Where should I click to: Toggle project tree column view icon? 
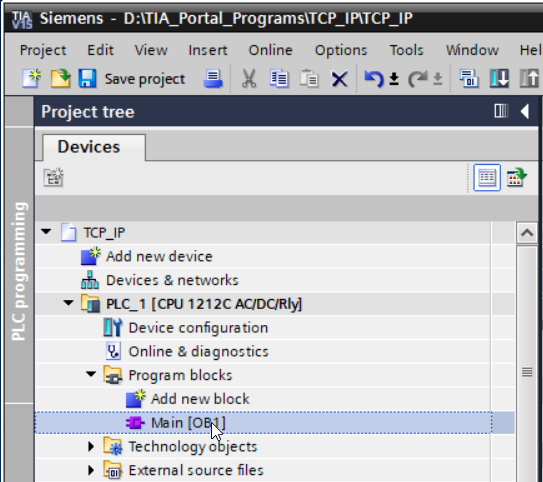tap(501, 111)
